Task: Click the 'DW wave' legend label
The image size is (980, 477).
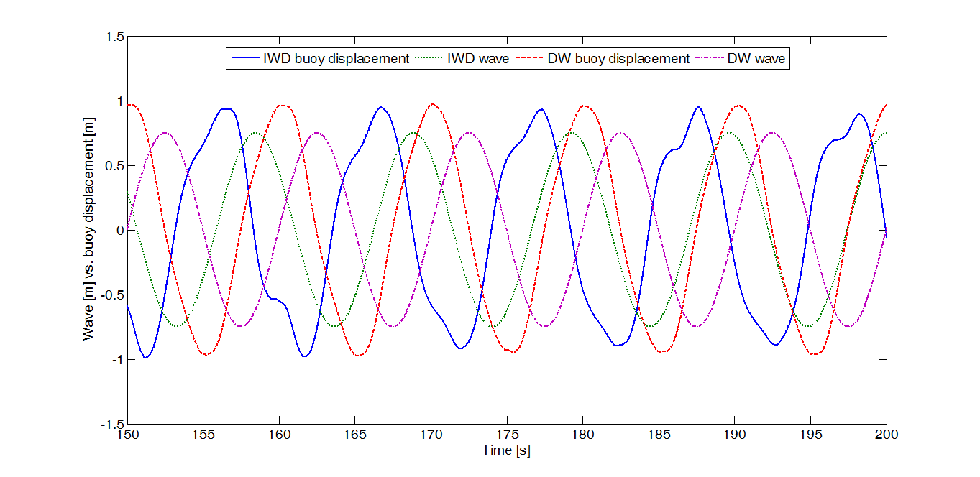Action: pos(756,59)
